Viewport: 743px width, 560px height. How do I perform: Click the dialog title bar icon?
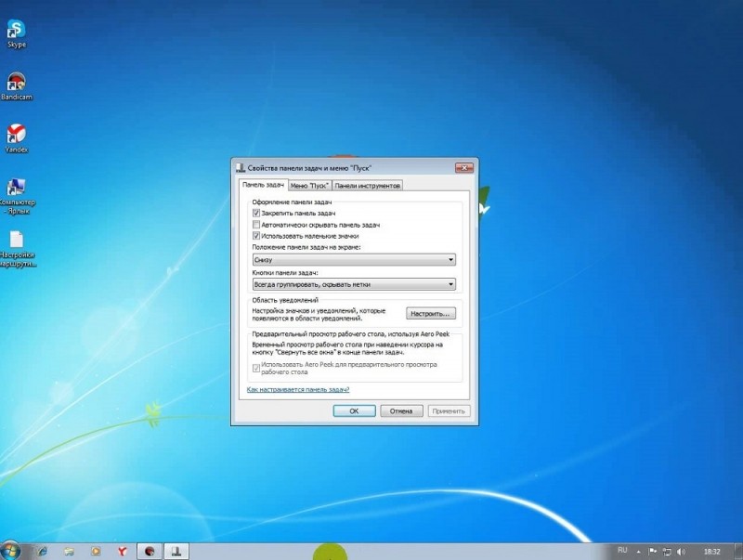241,168
